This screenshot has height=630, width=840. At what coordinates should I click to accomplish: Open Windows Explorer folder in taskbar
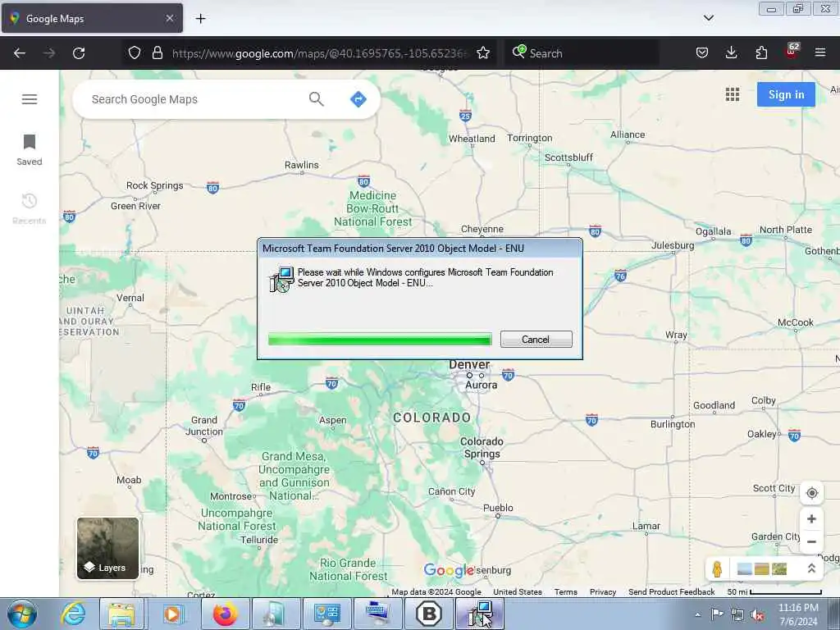pyautogui.click(x=122, y=614)
